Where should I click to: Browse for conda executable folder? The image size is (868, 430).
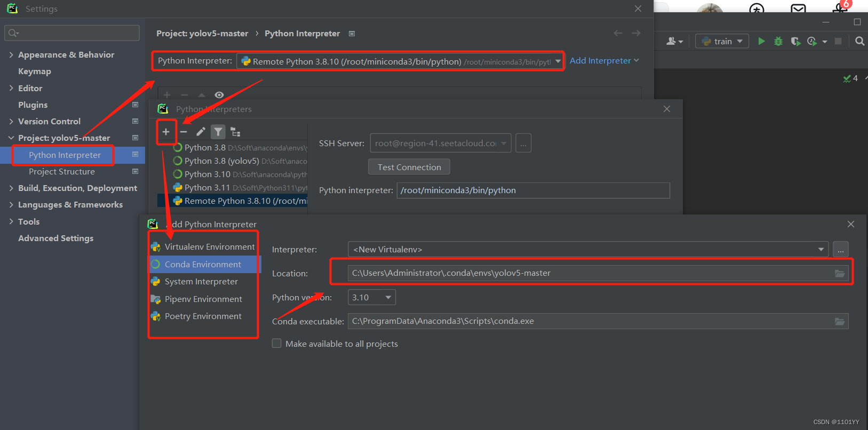840,321
